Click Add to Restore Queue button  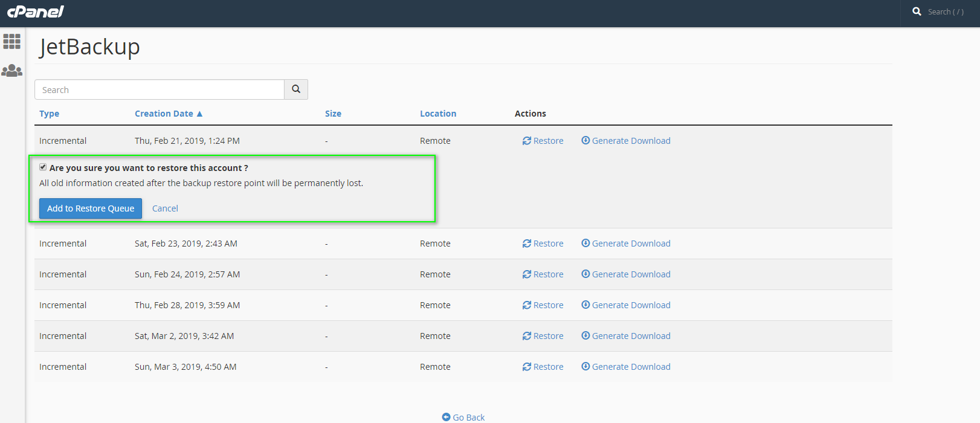tap(91, 208)
